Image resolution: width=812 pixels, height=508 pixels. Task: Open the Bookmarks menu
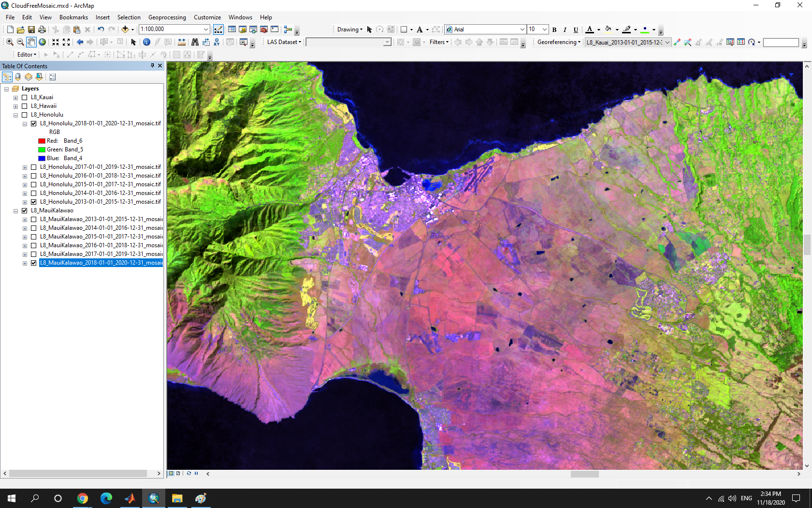coord(73,17)
